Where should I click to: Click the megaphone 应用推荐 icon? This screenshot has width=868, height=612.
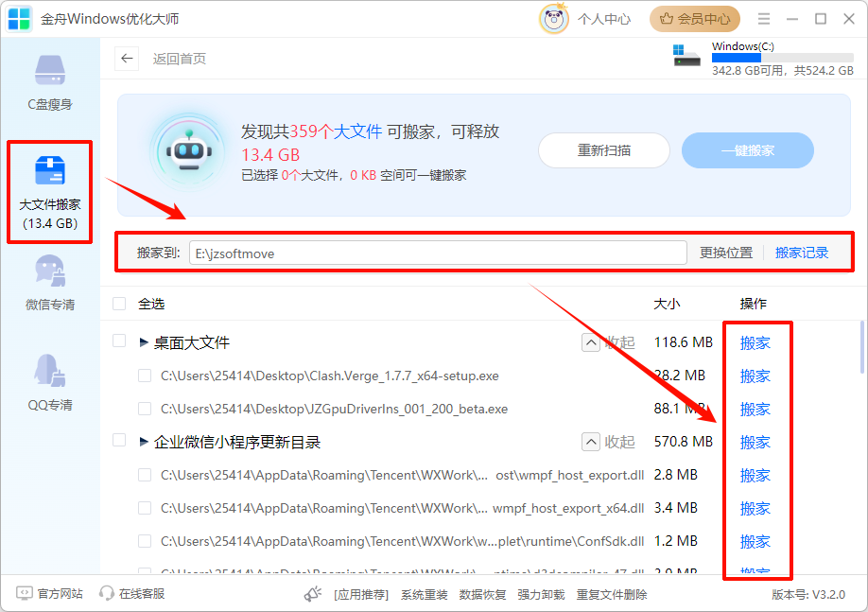pyautogui.click(x=313, y=594)
